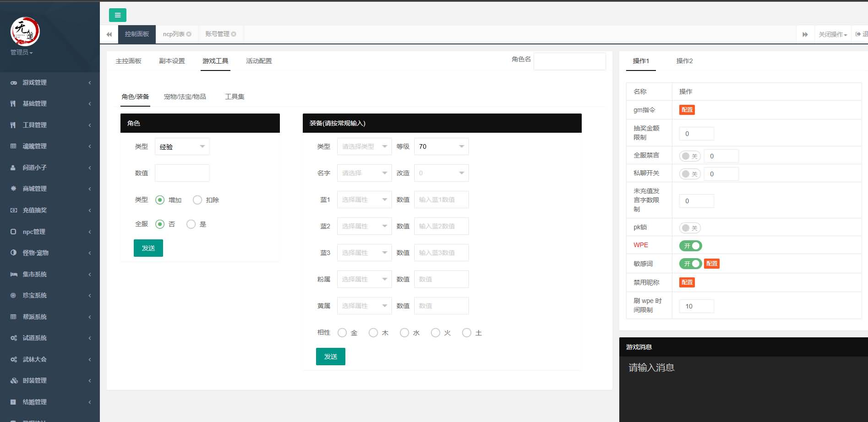Click the double-left arrow tab scroll icon
The height and width of the screenshot is (422, 868).
coord(109,34)
